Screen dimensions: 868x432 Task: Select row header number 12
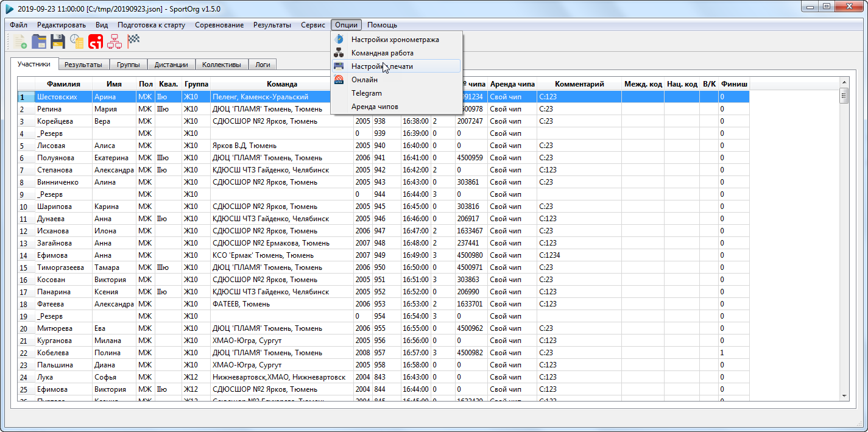pos(26,231)
